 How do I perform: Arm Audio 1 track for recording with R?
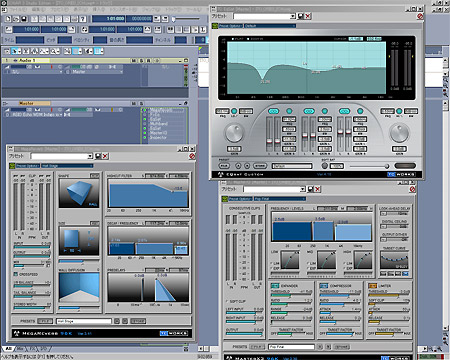click(x=149, y=61)
